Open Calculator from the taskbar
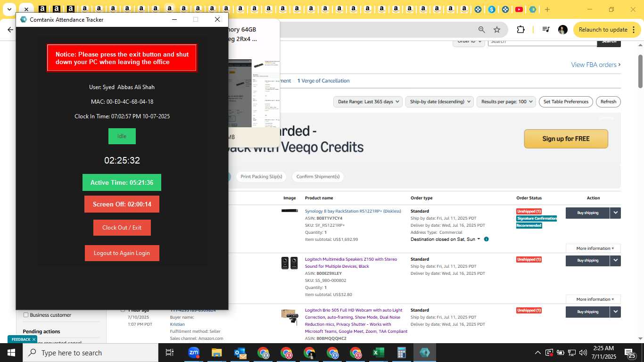This screenshot has width=644, height=362. tap(402, 353)
